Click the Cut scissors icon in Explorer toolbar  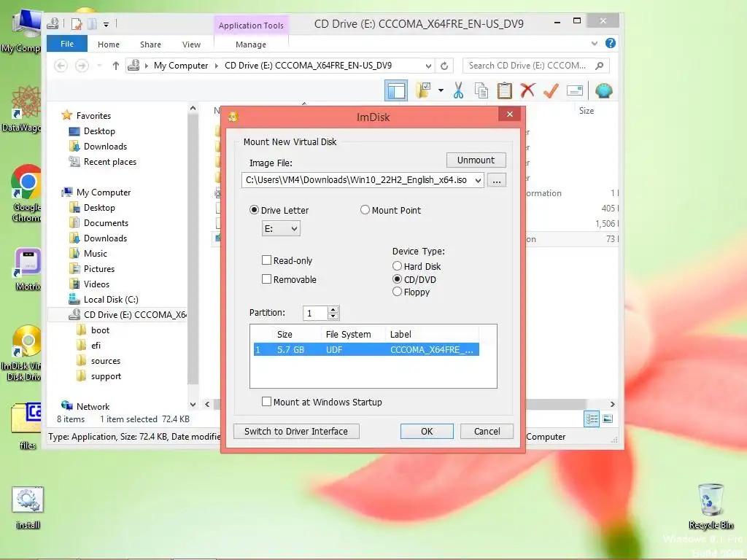click(x=458, y=90)
